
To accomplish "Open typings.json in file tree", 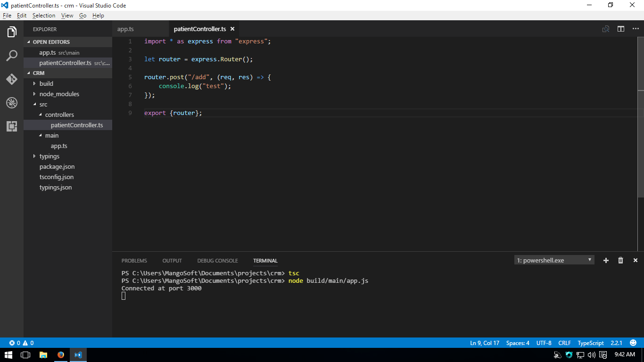I will 68,187.
